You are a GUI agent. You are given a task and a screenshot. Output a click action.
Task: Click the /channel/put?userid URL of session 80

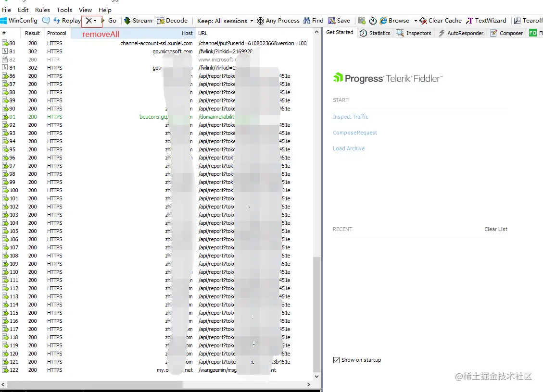click(x=253, y=43)
